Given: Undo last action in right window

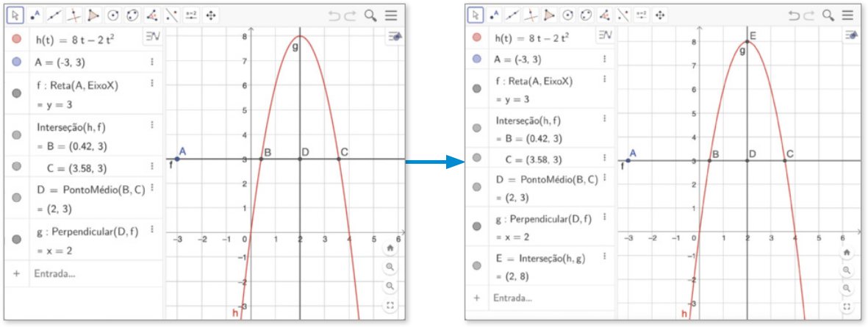Looking at the screenshot, I should click(x=794, y=15).
